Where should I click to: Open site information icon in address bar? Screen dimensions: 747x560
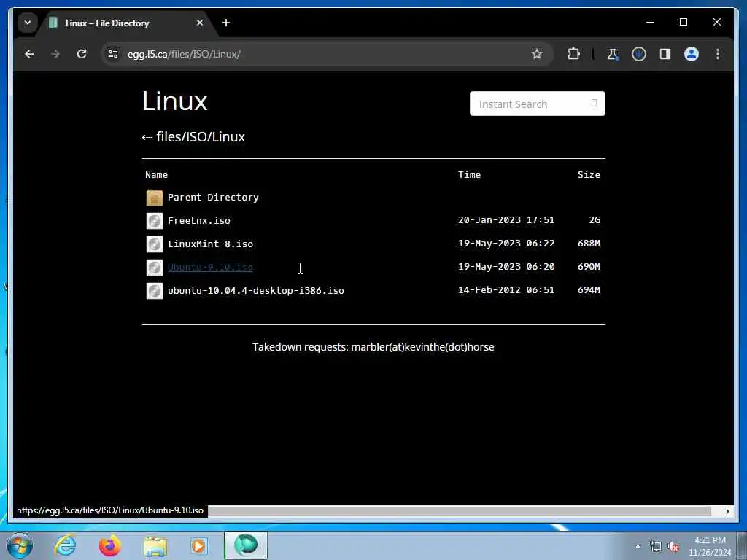(x=113, y=54)
